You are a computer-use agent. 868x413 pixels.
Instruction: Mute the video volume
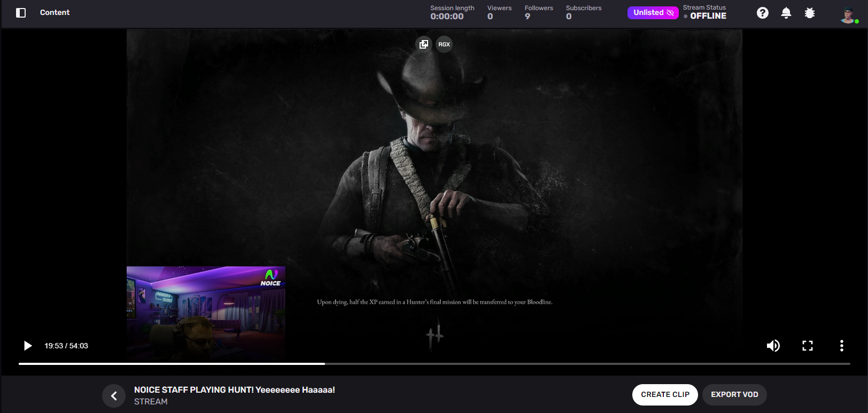773,346
